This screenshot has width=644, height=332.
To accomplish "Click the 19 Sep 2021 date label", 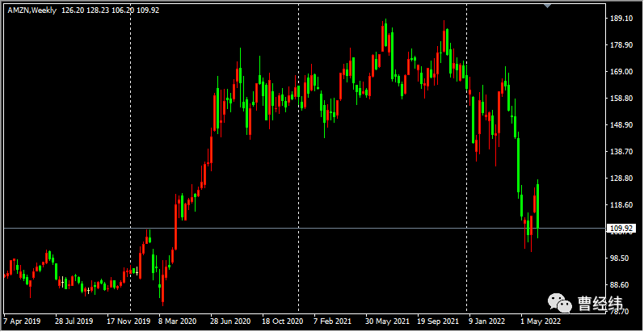I will [x=438, y=321].
